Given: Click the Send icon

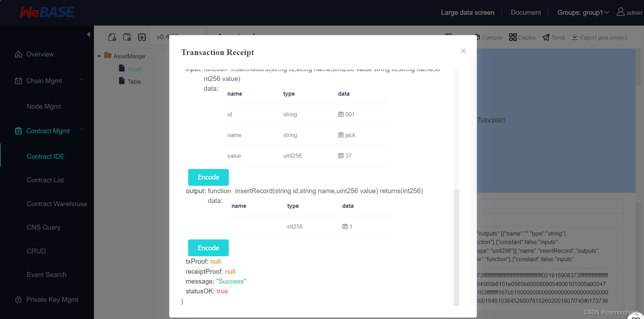Looking at the screenshot, I should coord(546,37).
